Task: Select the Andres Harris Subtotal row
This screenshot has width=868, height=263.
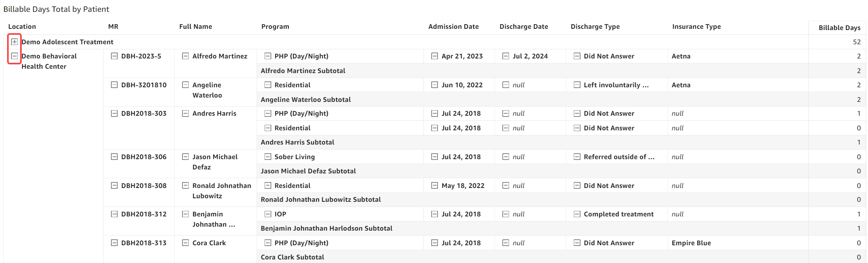Action: (x=297, y=142)
